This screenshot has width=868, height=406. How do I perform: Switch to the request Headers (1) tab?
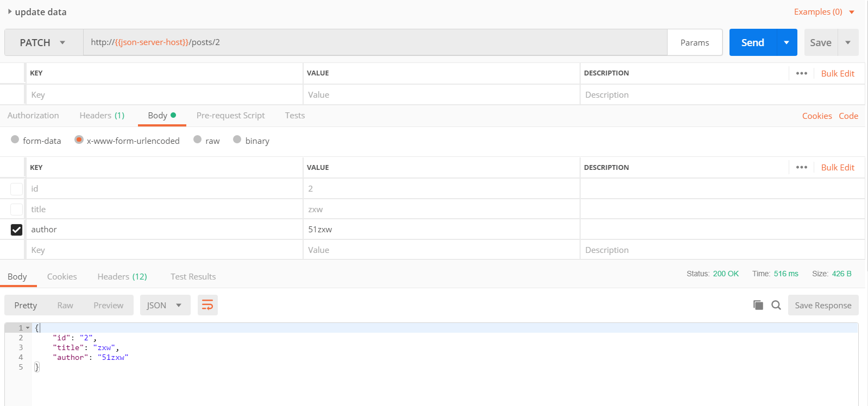tap(102, 116)
